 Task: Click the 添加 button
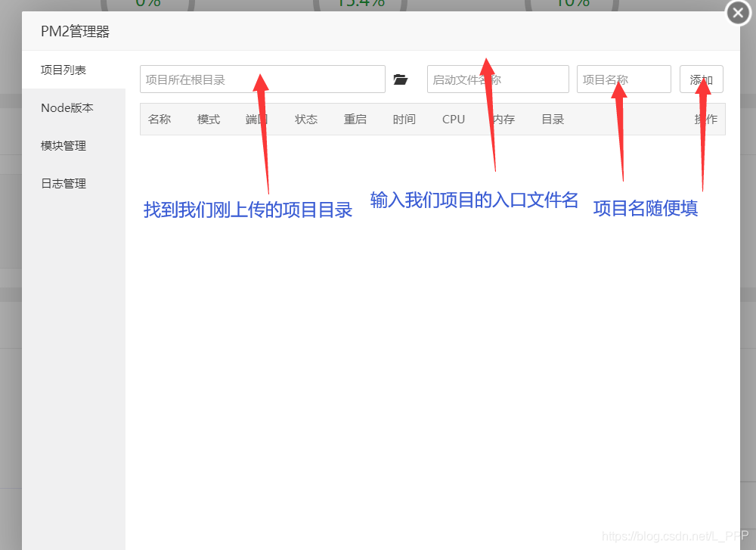[701, 79]
